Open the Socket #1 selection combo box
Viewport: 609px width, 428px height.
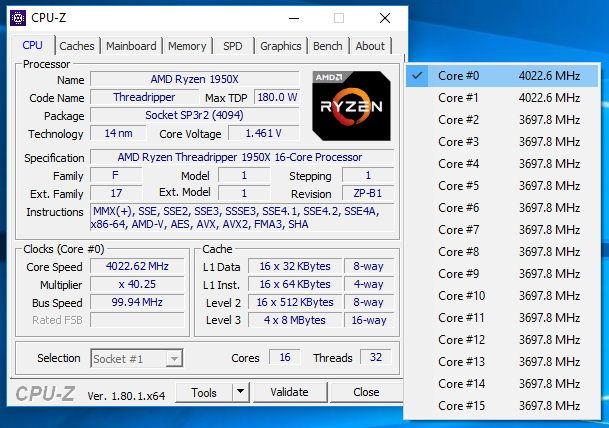137,358
